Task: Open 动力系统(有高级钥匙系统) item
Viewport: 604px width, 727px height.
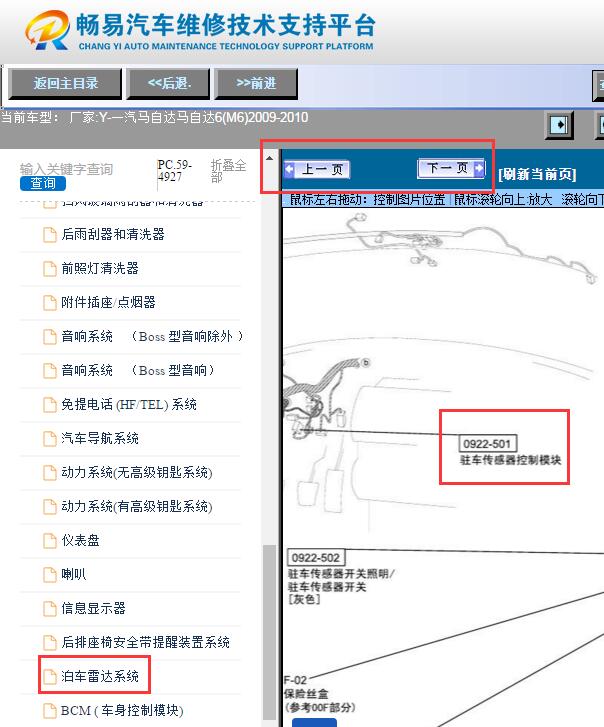Action: pos(137,506)
